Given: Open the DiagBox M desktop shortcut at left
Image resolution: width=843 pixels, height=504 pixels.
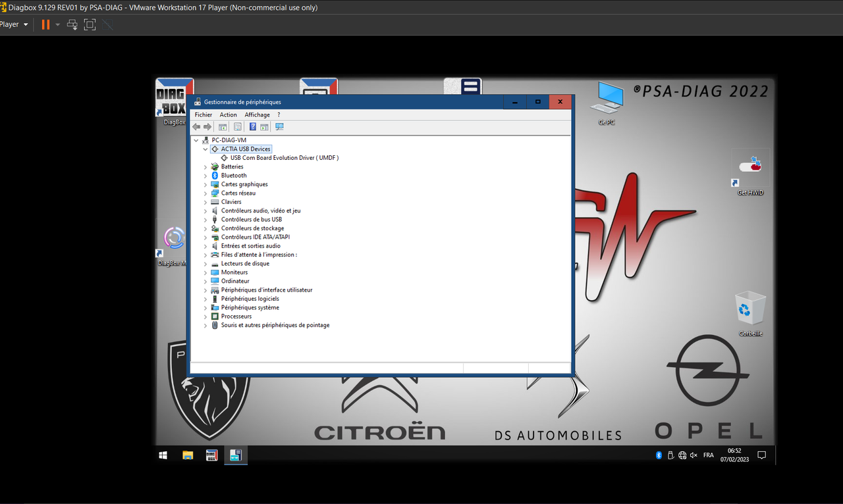Looking at the screenshot, I should 173,245.
